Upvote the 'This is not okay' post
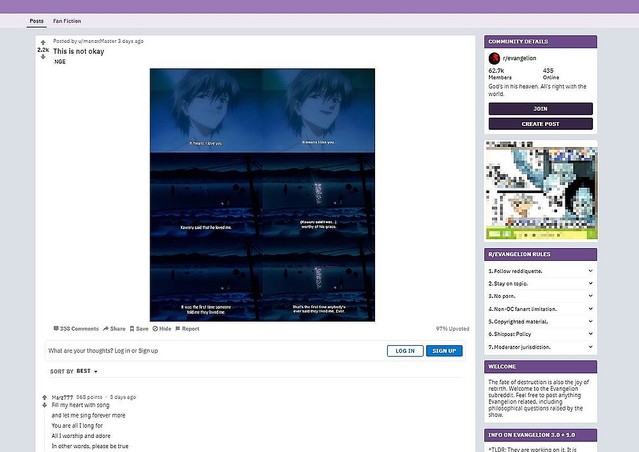639x452 pixels. 43,42
